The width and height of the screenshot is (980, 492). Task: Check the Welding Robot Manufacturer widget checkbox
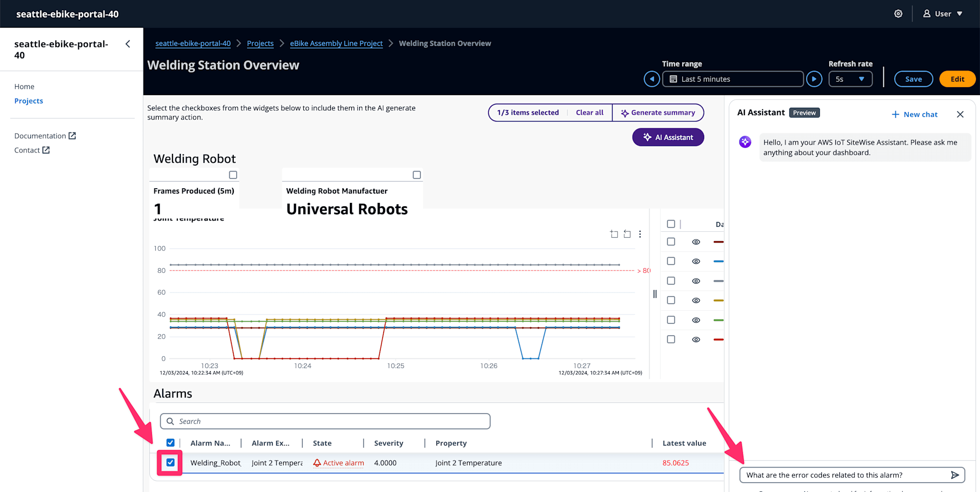[x=416, y=175]
